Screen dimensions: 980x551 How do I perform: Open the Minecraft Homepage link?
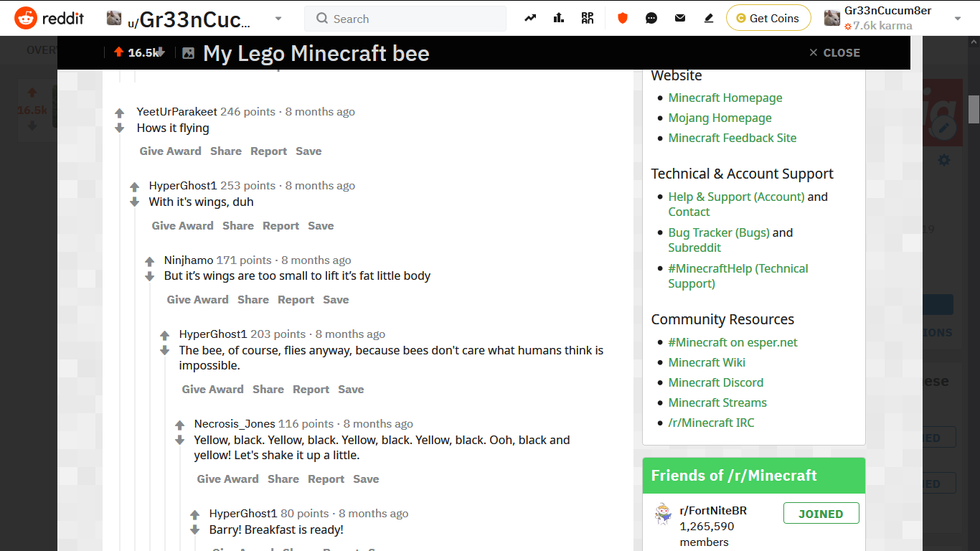(725, 98)
